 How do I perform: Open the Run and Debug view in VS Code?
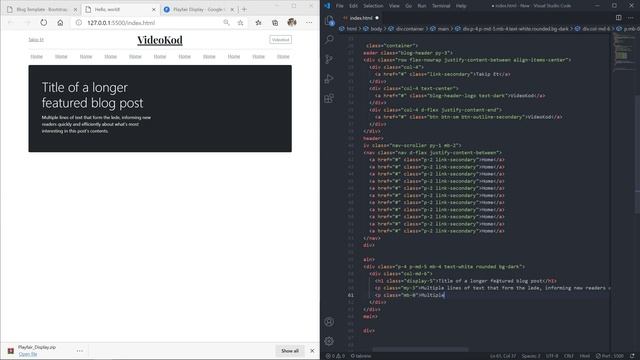pyautogui.click(x=329, y=78)
